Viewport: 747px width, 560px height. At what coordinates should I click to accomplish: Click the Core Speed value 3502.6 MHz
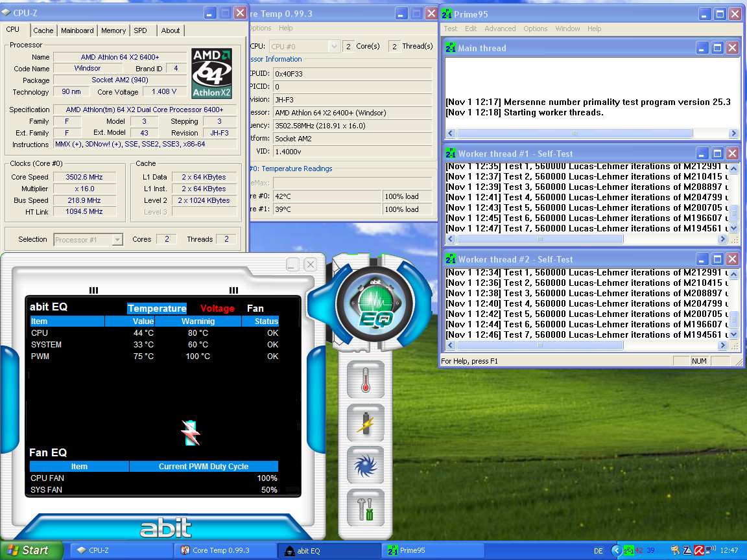pyautogui.click(x=84, y=177)
